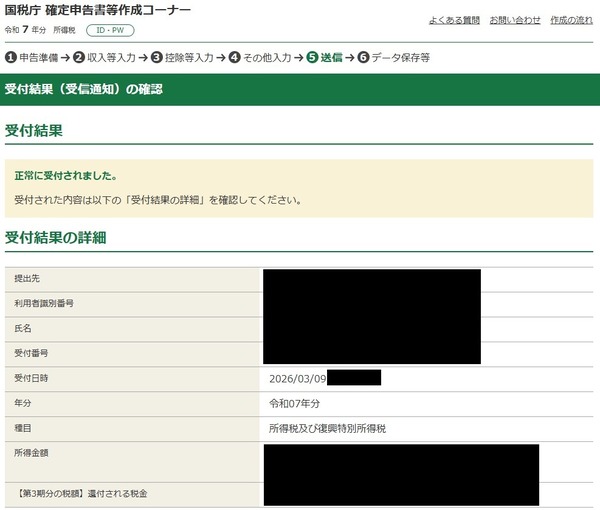The height and width of the screenshot is (510, 600).
Task: Click the 令和 7 年分 text in header
Action: [x=25, y=30]
